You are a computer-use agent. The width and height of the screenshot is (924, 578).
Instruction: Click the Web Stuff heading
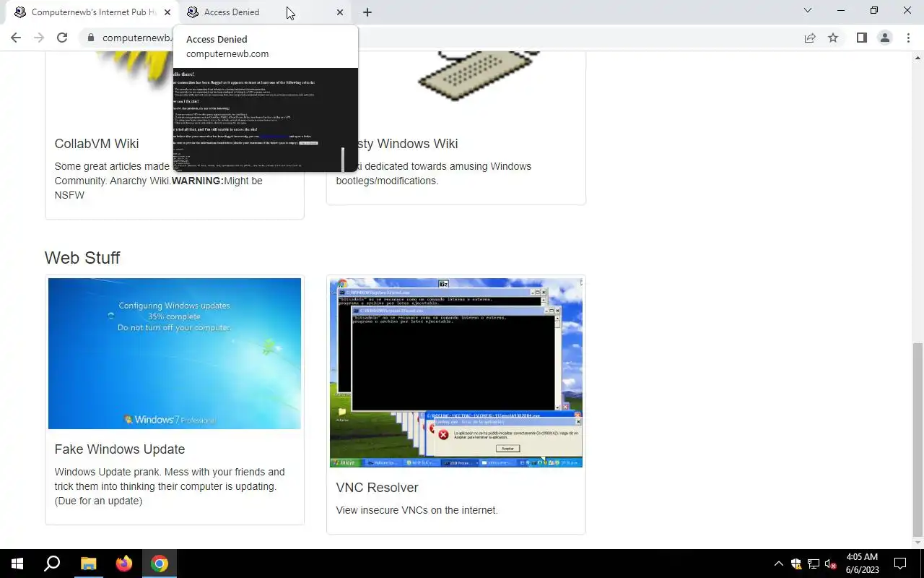point(82,258)
